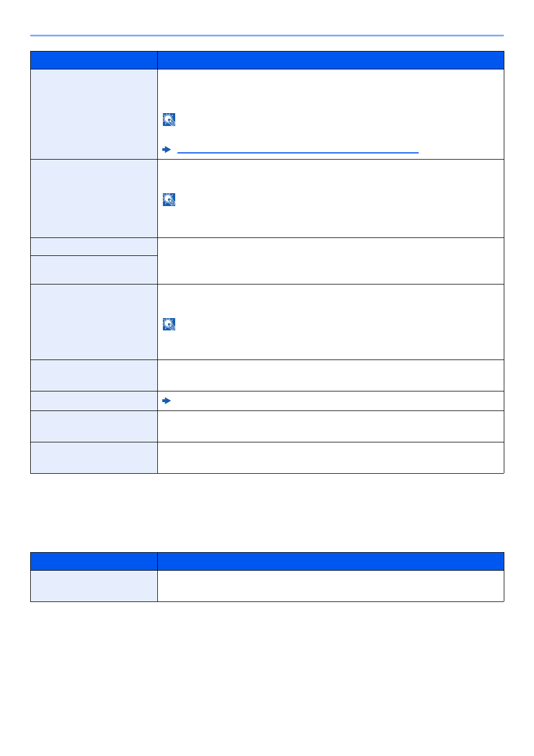Click the second light-blue item cell of the upper table
This screenshot has height=756, width=534.
(94, 199)
